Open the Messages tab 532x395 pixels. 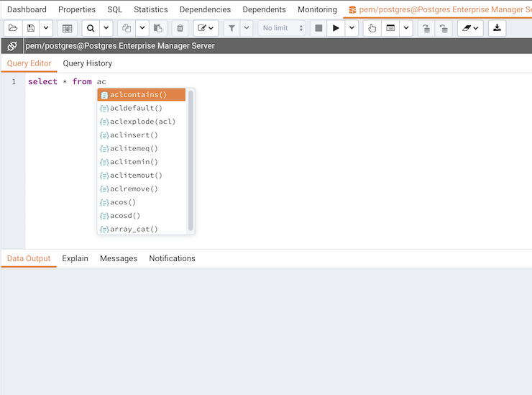coord(119,258)
